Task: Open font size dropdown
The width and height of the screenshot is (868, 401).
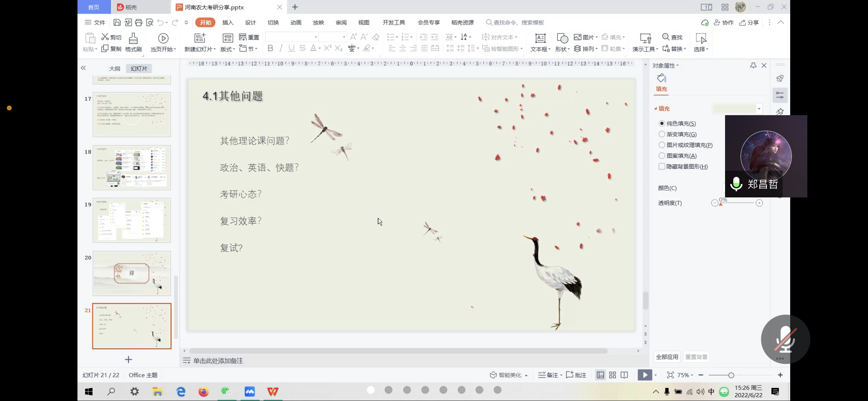Action: [x=344, y=37]
